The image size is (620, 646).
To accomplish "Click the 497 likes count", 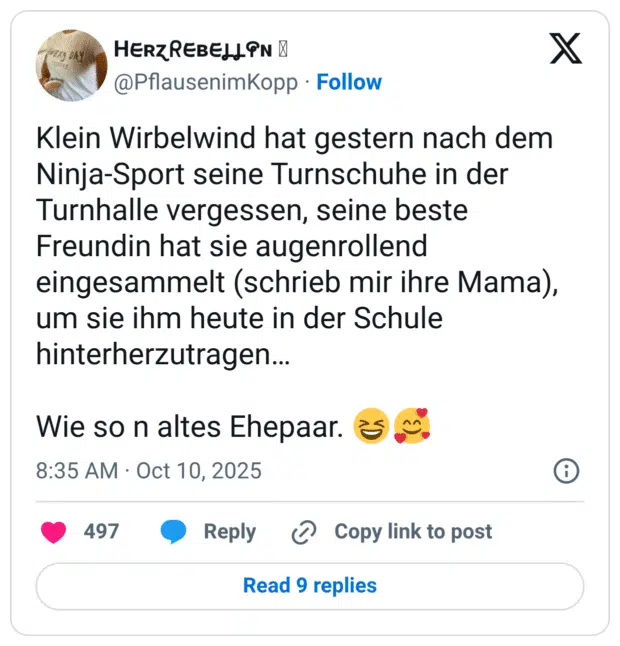I will [x=101, y=532].
